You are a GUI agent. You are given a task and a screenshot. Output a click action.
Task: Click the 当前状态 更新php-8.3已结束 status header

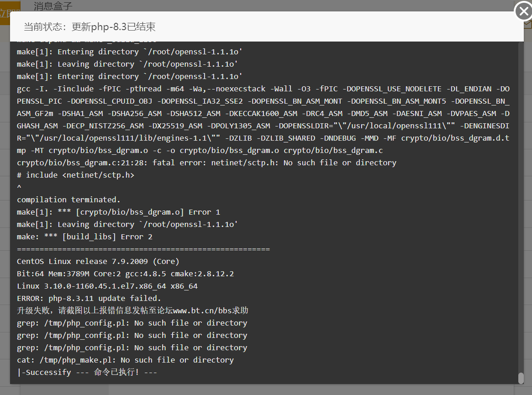click(x=90, y=27)
